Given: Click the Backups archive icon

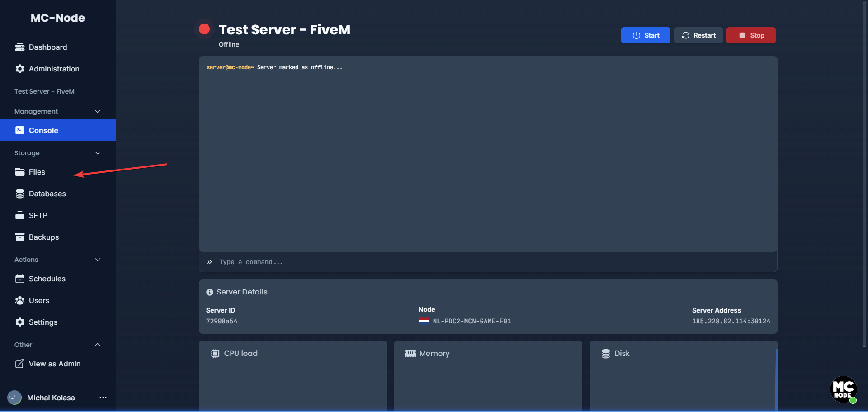Looking at the screenshot, I should (x=20, y=237).
